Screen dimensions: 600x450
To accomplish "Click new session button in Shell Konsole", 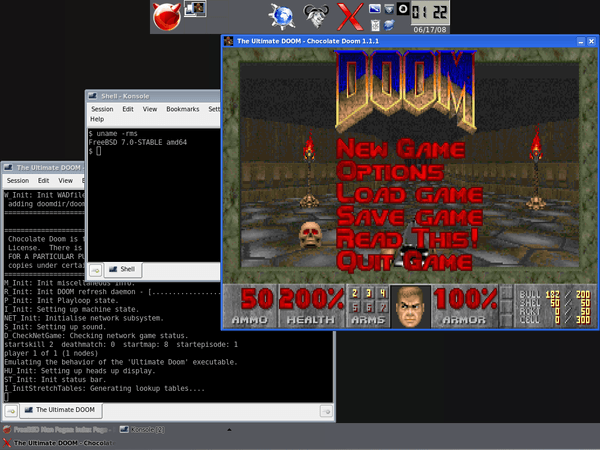I will point(95,271).
